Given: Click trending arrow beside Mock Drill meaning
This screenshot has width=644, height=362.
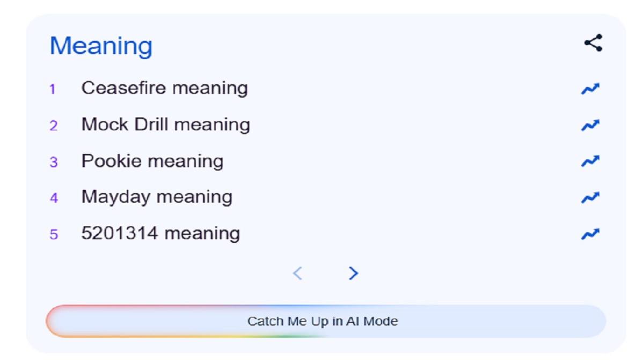Looking at the screenshot, I should click(590, 125).
